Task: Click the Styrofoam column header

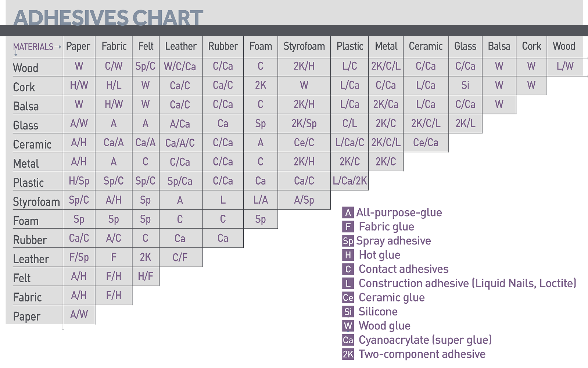Action: click(x=304, y=46)
